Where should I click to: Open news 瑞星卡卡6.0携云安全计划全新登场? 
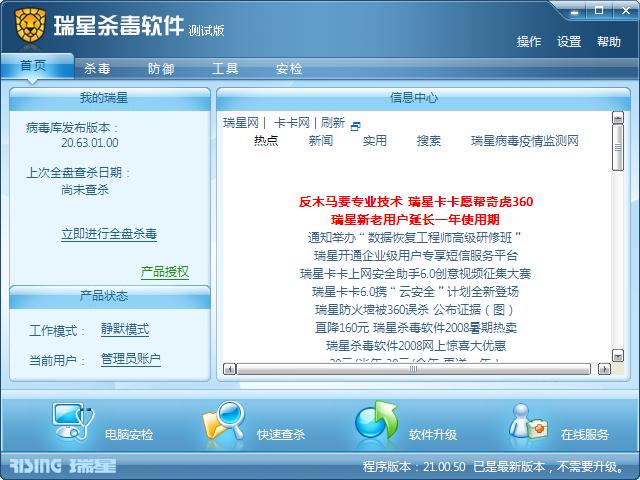[x=415, y=291]
